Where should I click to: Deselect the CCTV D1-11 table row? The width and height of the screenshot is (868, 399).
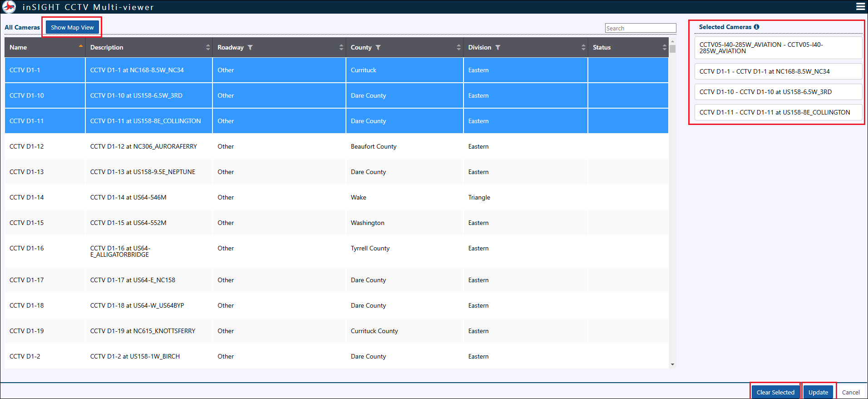[x=336, y=121]
